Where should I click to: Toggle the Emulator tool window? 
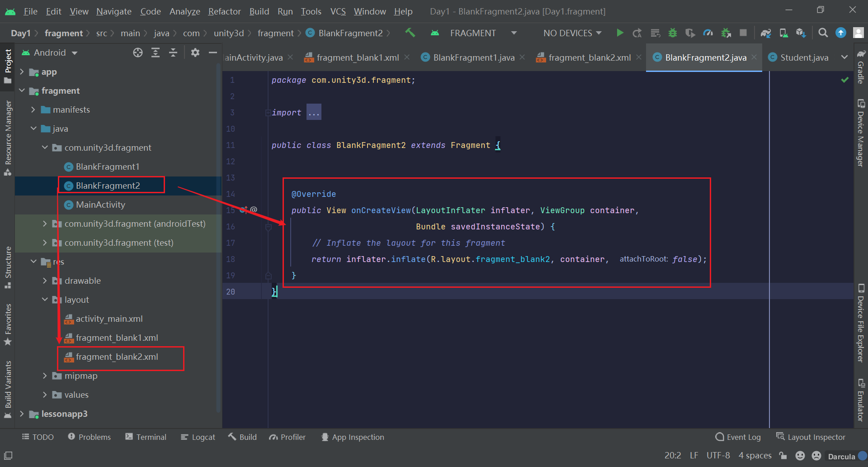point(861,400)
